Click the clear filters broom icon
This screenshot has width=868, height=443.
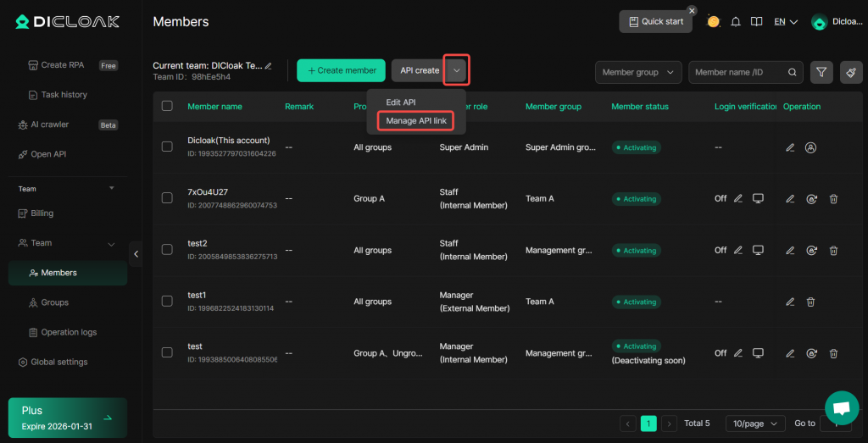[851, 73]
